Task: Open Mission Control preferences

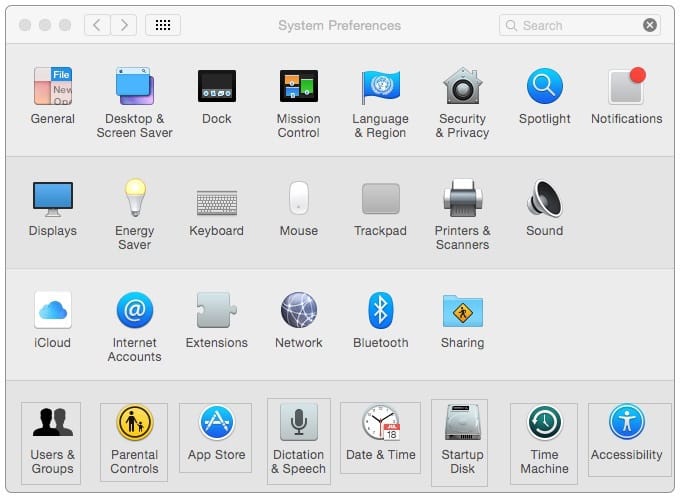Action: coord(298,87)
